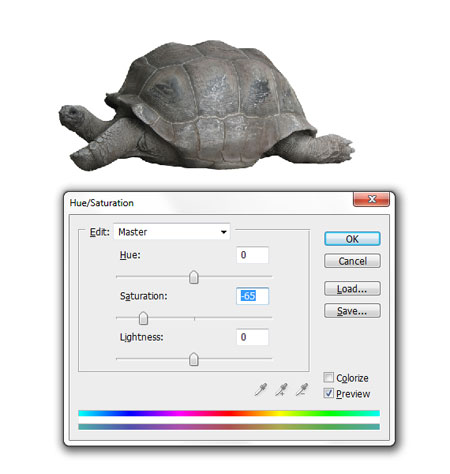Click the Saturation value field showing -65

pos(252,296)
